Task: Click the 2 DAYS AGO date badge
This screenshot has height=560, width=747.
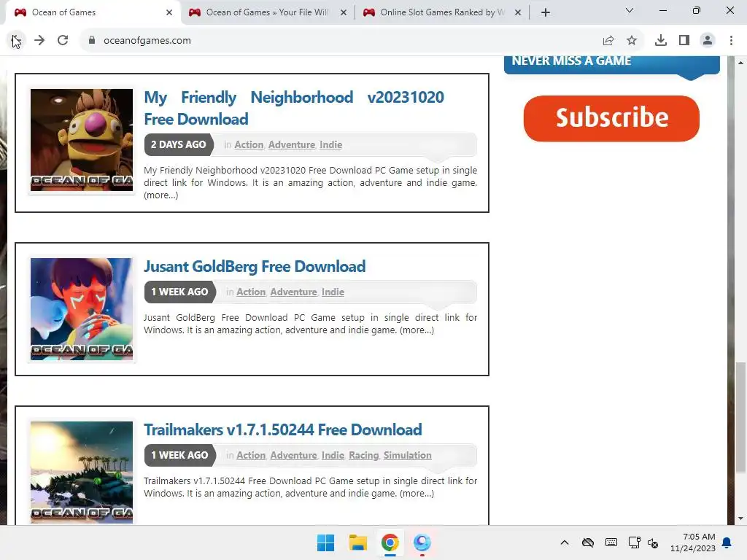Action: (179, 145)
